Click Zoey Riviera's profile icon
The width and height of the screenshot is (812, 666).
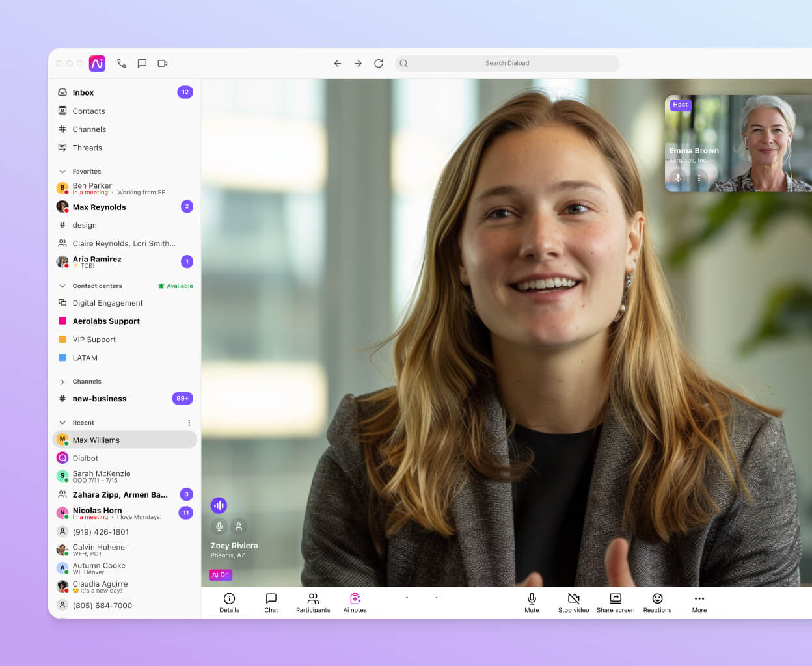pyautogui.click(x=239, y=526)
